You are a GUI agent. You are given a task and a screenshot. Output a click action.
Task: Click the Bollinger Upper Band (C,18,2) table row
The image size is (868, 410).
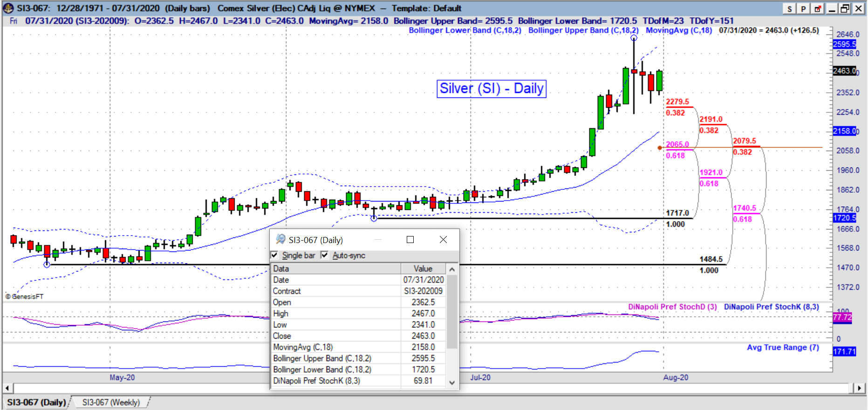(x=358, y=358)
